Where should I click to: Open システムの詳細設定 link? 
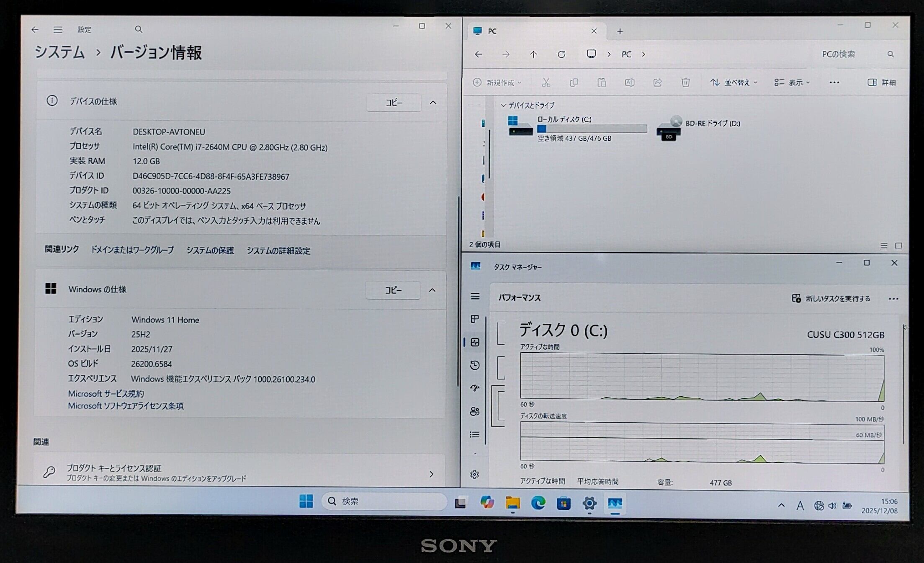click(278, 251)
